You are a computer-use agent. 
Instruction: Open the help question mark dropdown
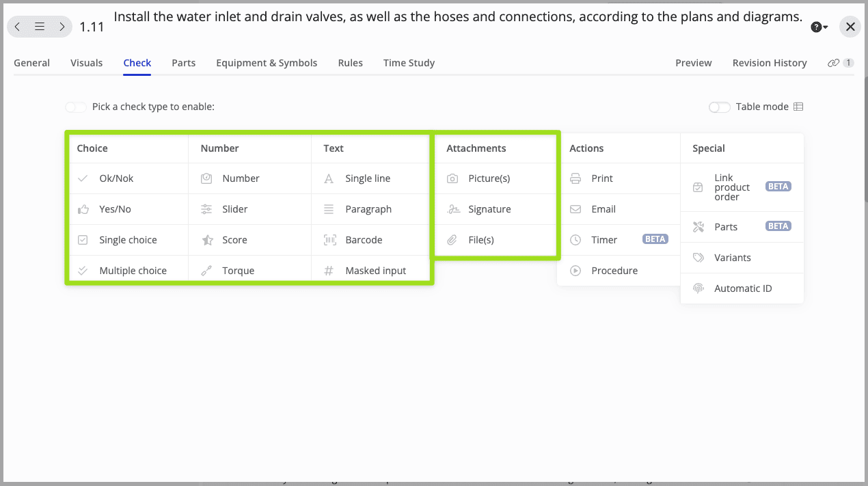click(819, 27)
